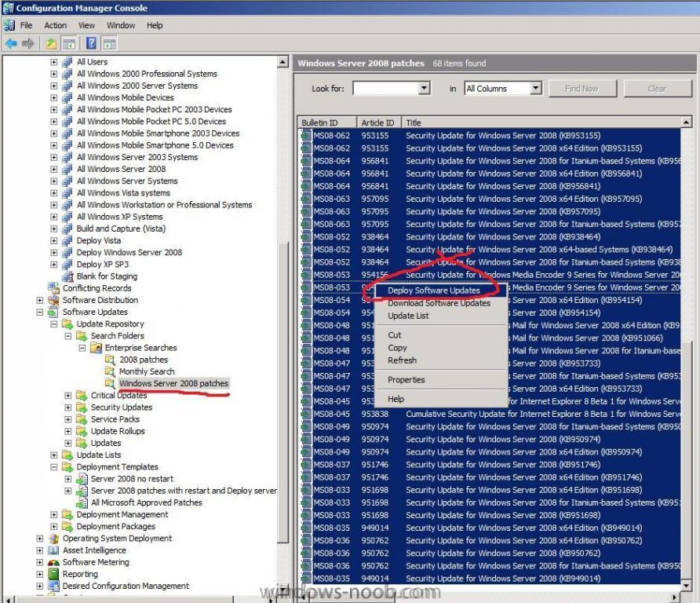
Task: Click the Blank for Staging collection icon
Action: [67, 276]
